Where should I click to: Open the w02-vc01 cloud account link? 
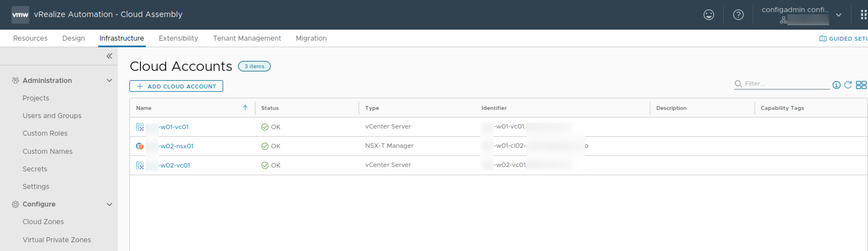[174, 165]
